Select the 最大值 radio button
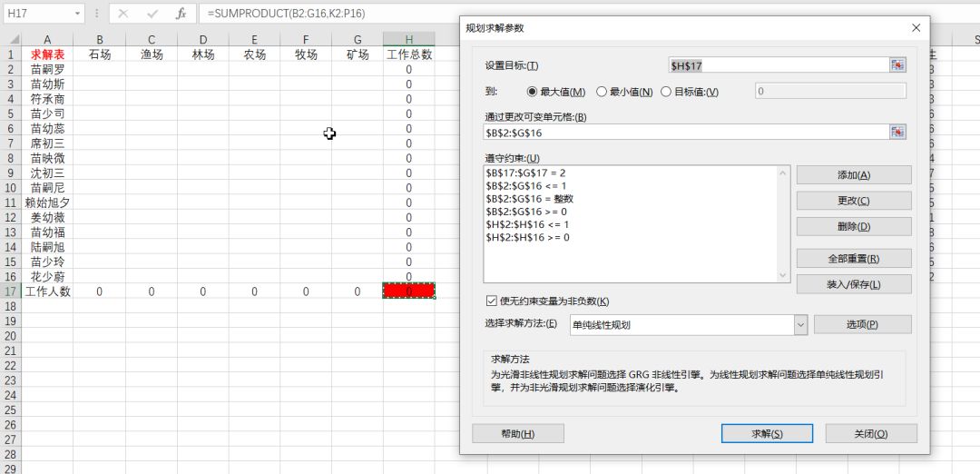The width and height of the screenshot is (980, 474). coord(533,92)
